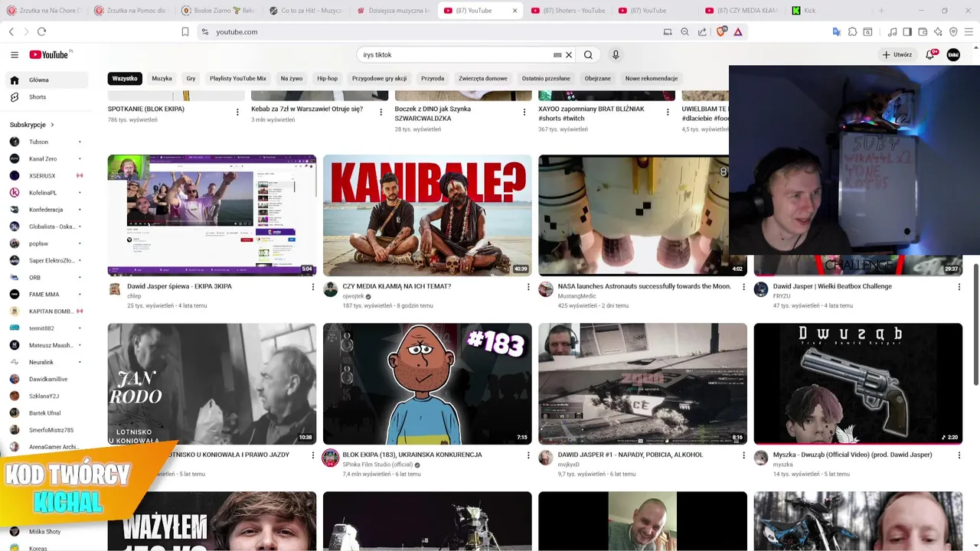980x551 pixels.
Task: Reload the page with the refresh icon
Action: point(41,31)
